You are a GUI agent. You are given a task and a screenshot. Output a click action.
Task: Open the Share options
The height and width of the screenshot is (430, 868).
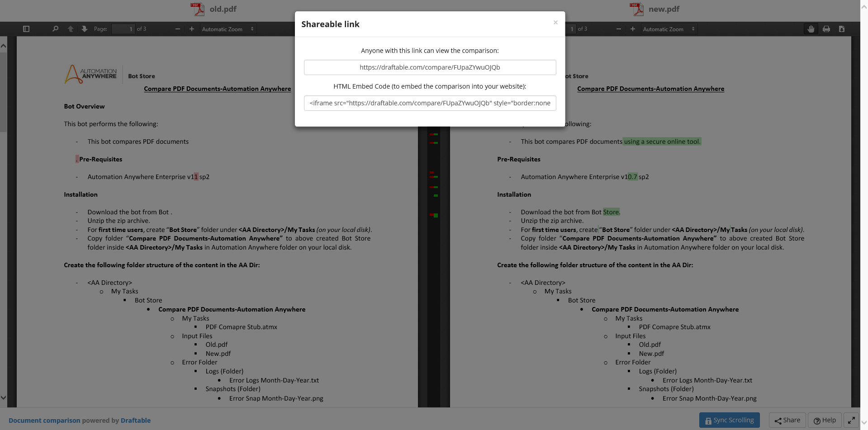pyautogui.click(x=787, y=421)
